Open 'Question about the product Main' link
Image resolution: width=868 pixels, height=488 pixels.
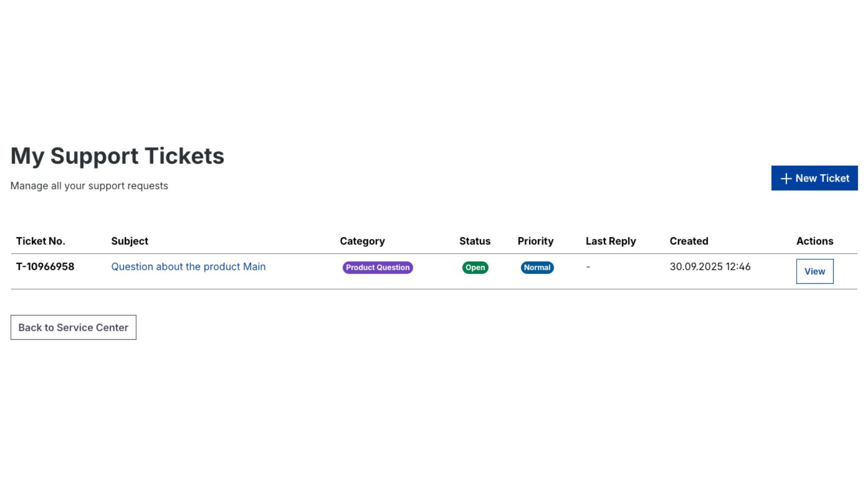coord(188,267)
